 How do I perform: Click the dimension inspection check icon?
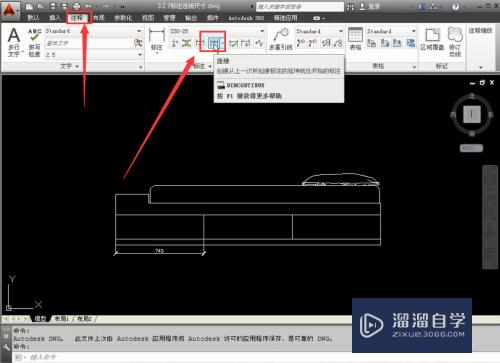coord(234,43)
